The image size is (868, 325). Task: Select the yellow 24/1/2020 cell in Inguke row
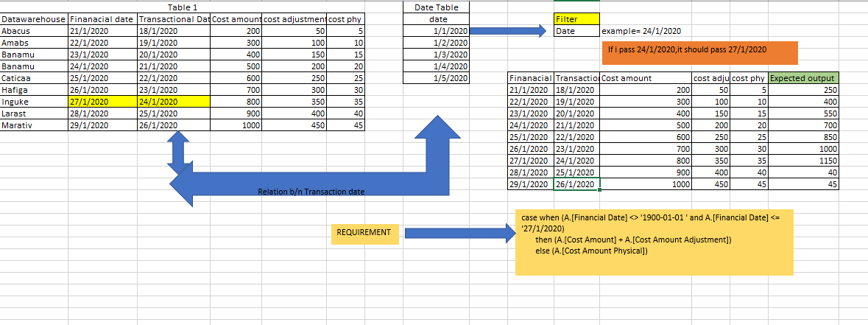(174, 102)
